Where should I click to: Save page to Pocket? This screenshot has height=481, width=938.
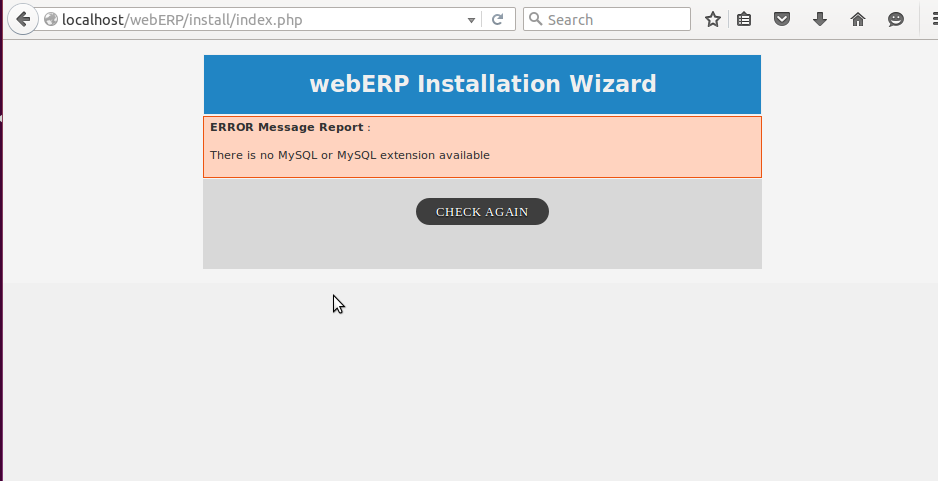click(x=782, y=19)
